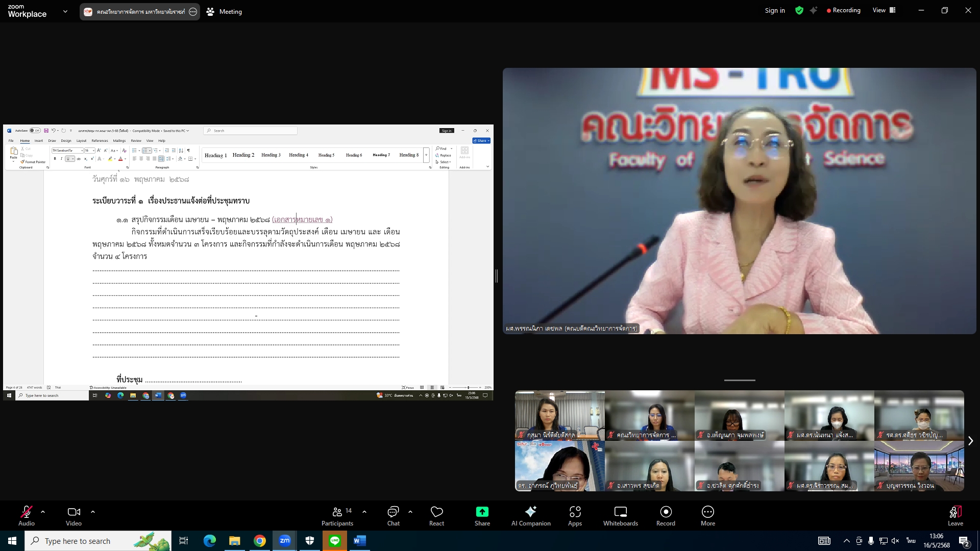Expand video options arrow next to Video
Image resolution: width=980 pixels, height=551 pixels.
tap(92, 512)
